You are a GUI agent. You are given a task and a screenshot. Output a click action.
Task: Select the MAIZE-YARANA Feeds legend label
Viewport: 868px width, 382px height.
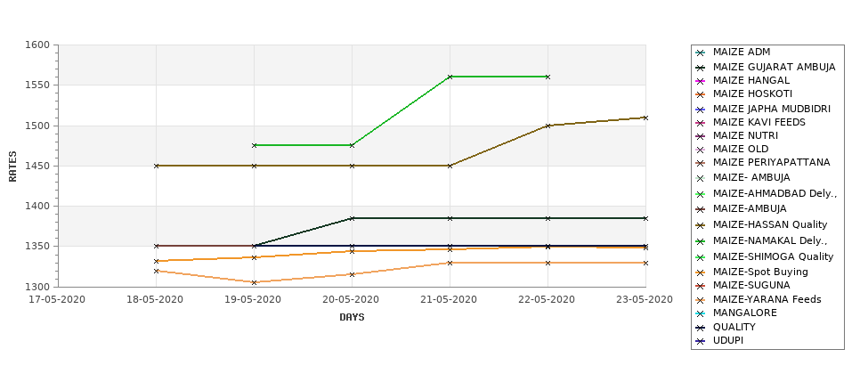767,299
